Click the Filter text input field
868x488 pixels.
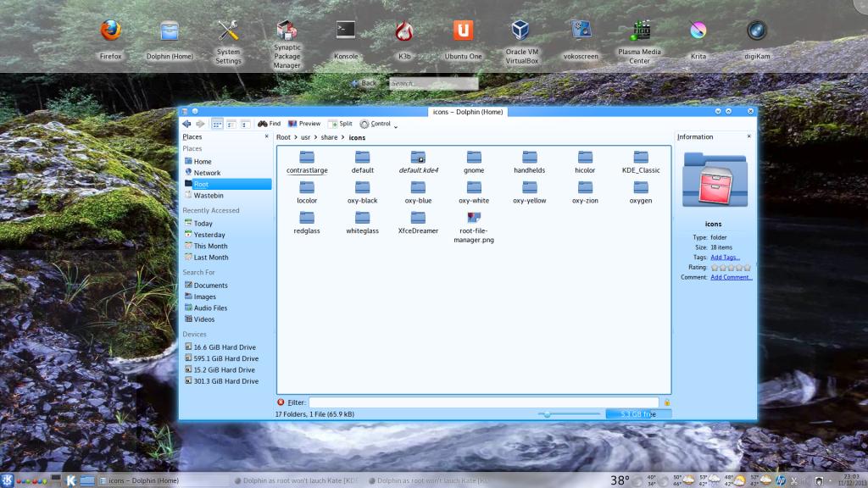[x=483, y=402]
